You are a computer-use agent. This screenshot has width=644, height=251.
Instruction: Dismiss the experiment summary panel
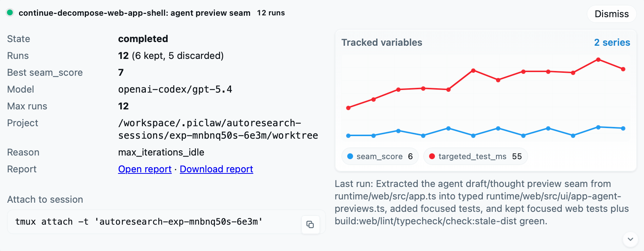(x=611, y=14)
